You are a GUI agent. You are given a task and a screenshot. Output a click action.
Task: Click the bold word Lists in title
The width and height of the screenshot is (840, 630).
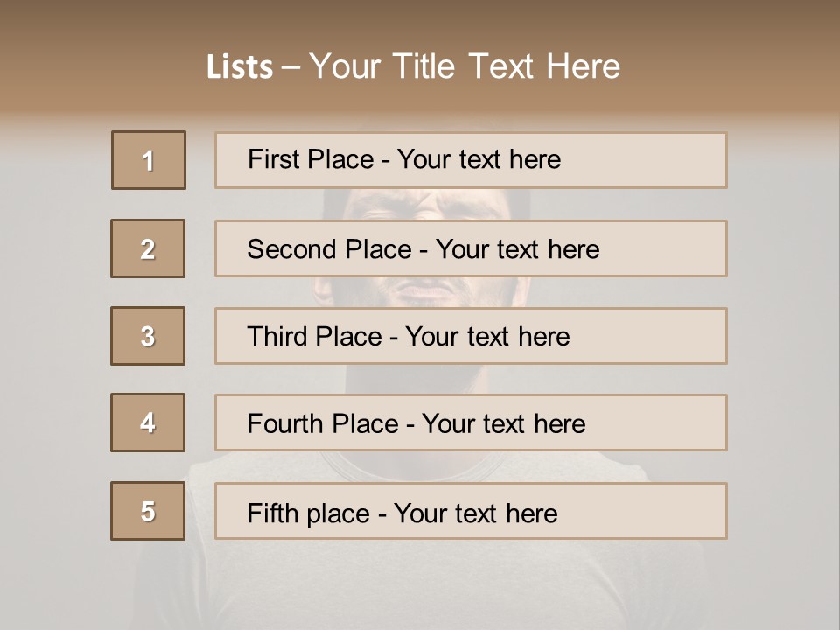click(x=240, y=66)
